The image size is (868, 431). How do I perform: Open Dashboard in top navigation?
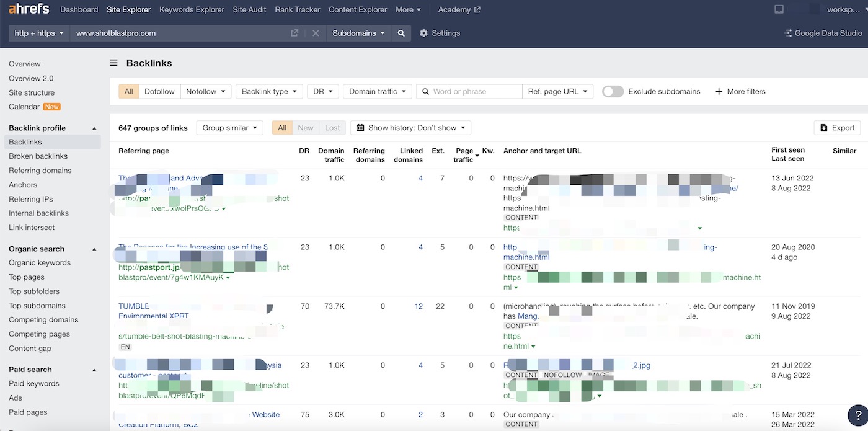point(79,9)
